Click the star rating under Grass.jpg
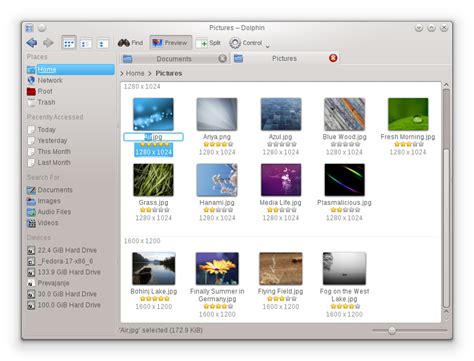This screenshot has height=361, width=474. pos(155,210)
